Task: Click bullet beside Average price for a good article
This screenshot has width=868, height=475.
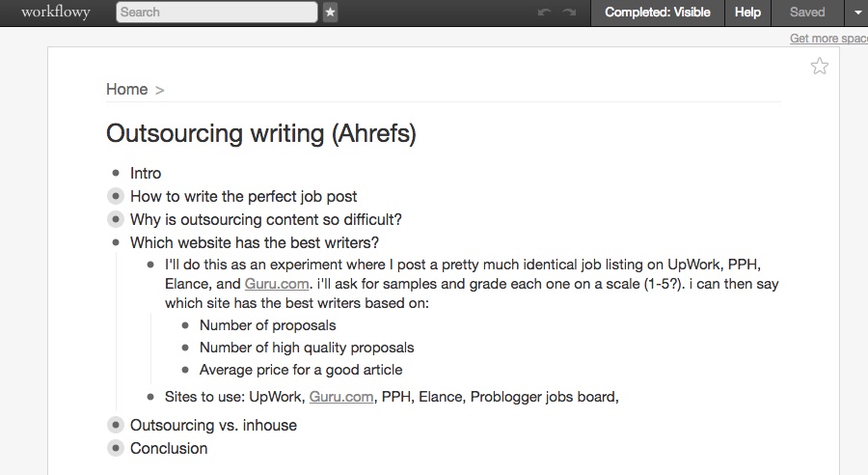Action: [185, 370]
